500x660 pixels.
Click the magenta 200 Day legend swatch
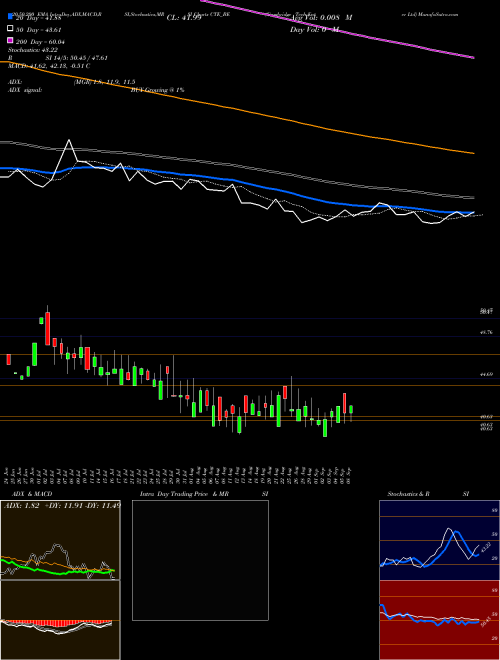[x=10, y=40]
